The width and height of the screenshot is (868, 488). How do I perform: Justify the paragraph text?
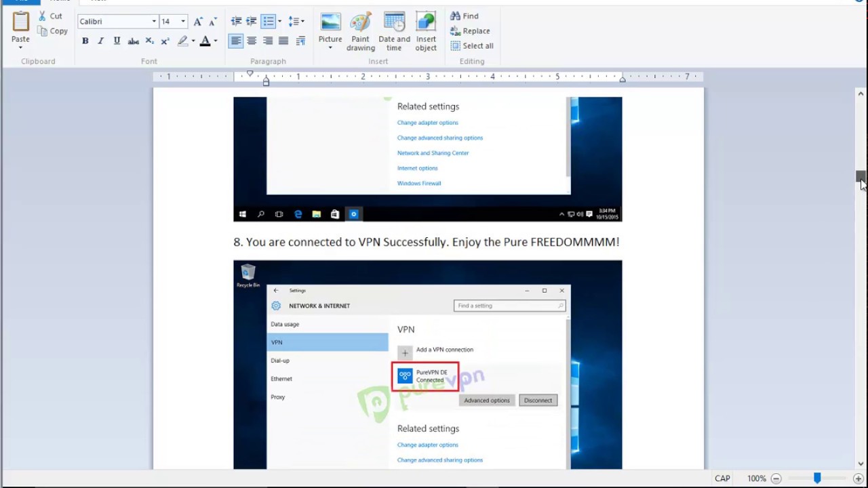[283, 41]
